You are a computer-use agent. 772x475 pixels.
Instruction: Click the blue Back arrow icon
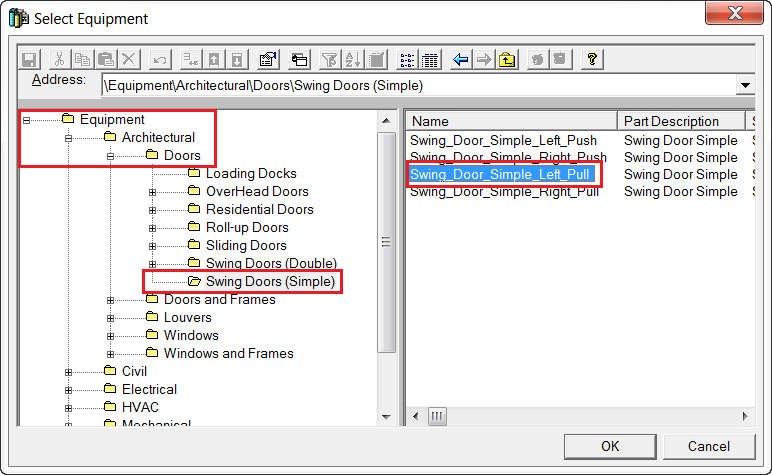(x=461, y=59)
